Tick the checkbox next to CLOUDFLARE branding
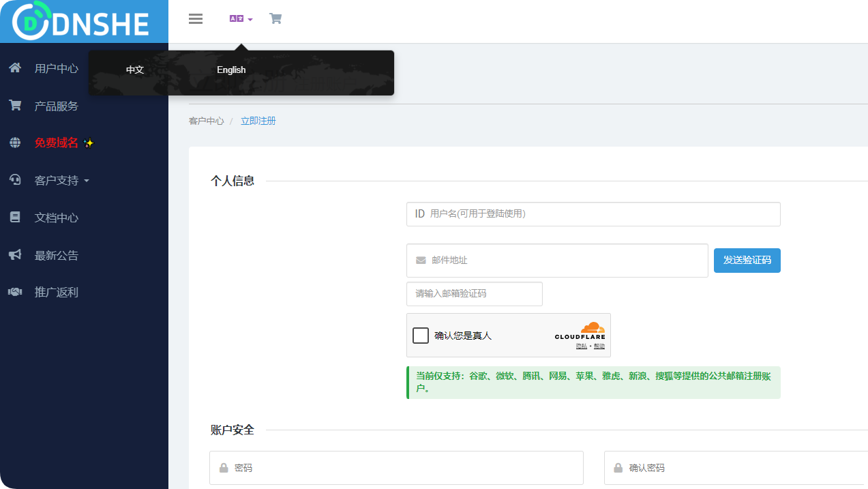The image size is (868, 489). 421,336
